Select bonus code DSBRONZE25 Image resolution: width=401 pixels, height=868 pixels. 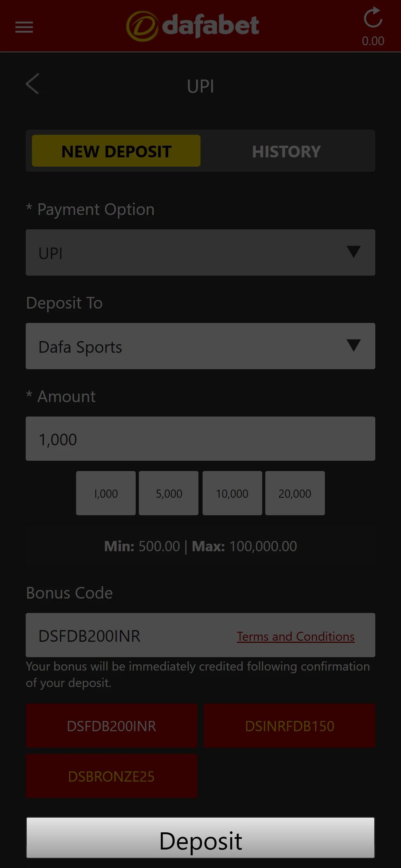[112, 776]
